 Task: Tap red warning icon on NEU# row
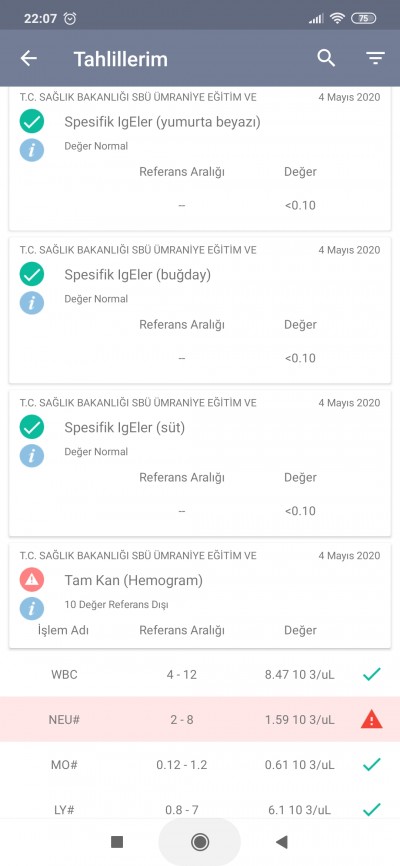371,720
